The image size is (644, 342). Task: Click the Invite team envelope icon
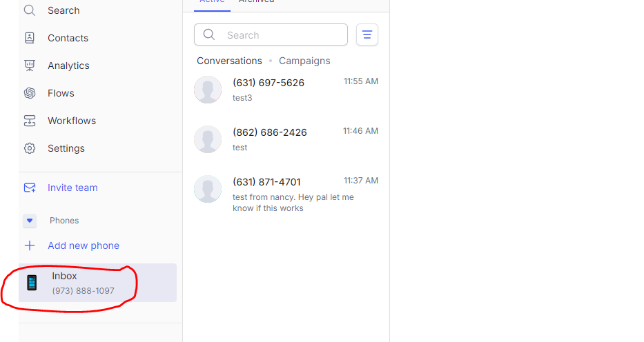(30, 188)
